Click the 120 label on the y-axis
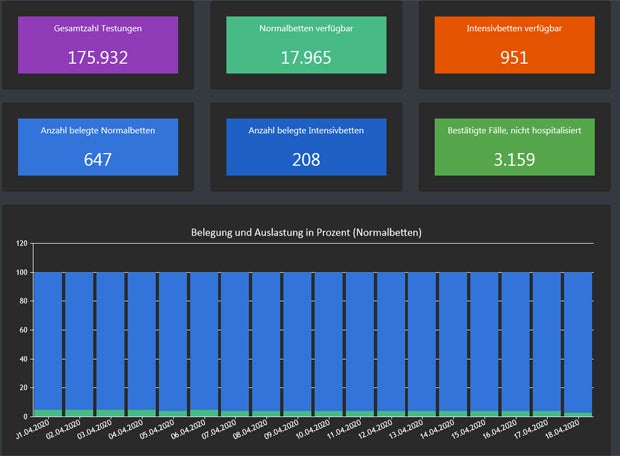This screenshot has width=620, height=456. coord(22,243)
